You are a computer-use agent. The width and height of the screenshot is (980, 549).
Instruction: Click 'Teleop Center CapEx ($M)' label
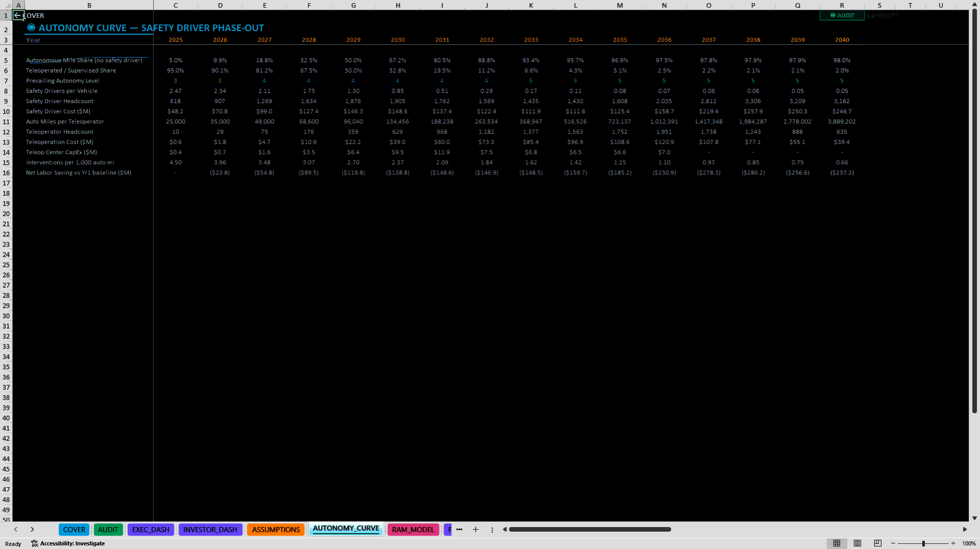61,152
